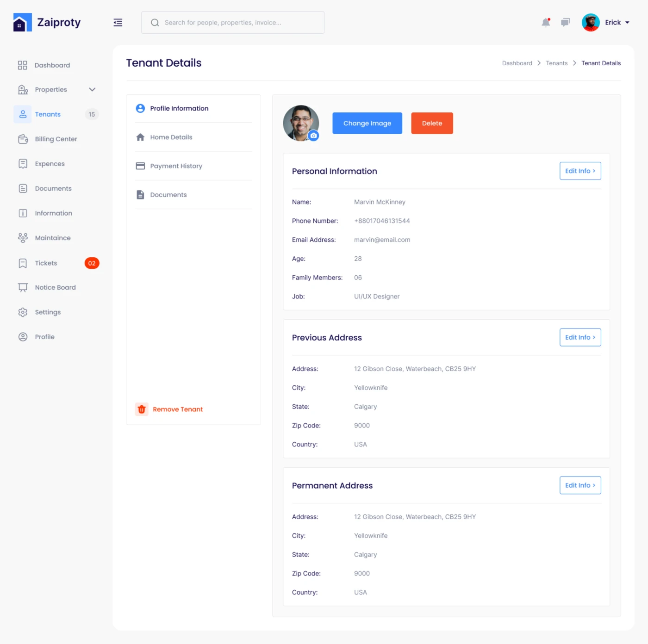Click Erick's user avatar
Viewport: 648px width, 644px height.
591,22
